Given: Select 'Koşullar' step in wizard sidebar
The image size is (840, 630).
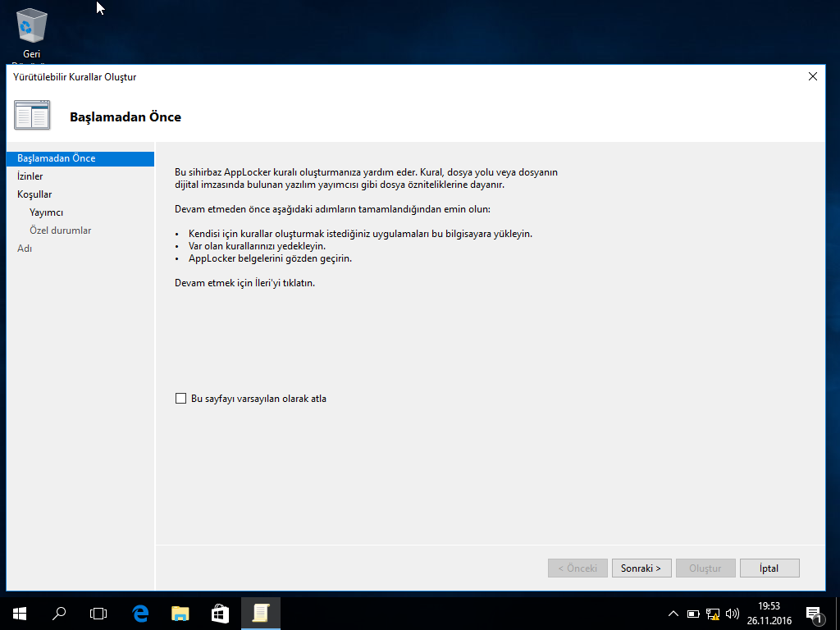Looking at the screenshot, I should click(34, 194).
